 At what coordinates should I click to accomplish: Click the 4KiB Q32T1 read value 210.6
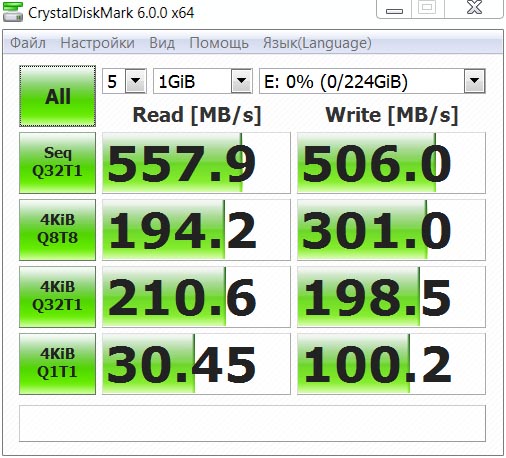tap(196, 297)
